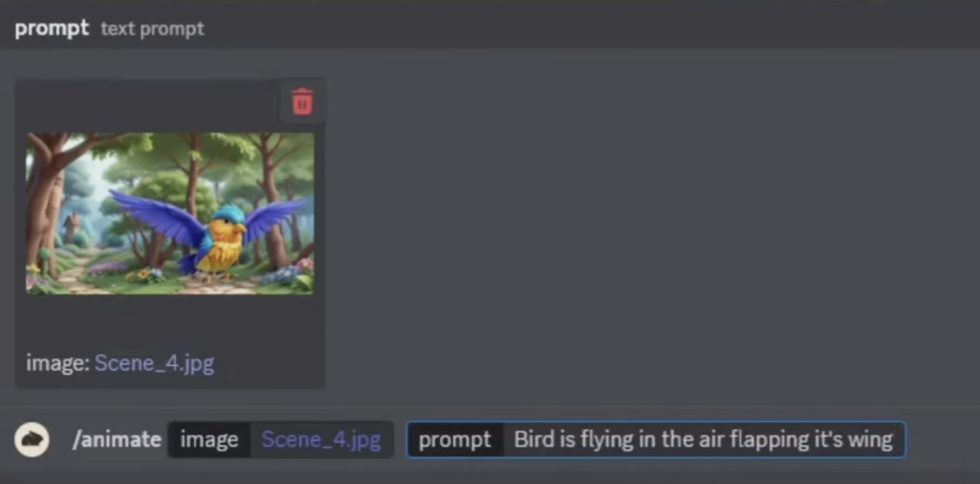Viewport: 980px width, 484px height.
Task: Select the /animate command name
Action: [117, 439]
